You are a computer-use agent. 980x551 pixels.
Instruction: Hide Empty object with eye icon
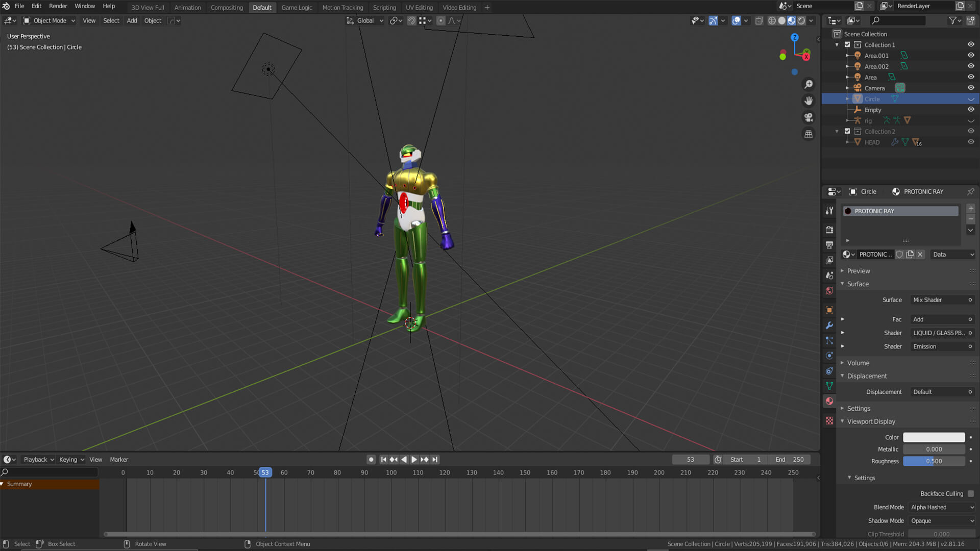click(971, 109)
